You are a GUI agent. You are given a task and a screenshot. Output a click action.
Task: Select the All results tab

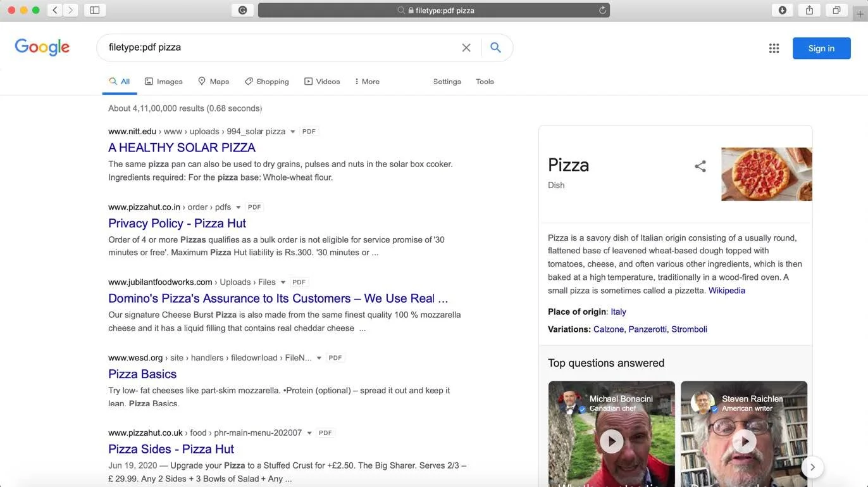(119, 82)
